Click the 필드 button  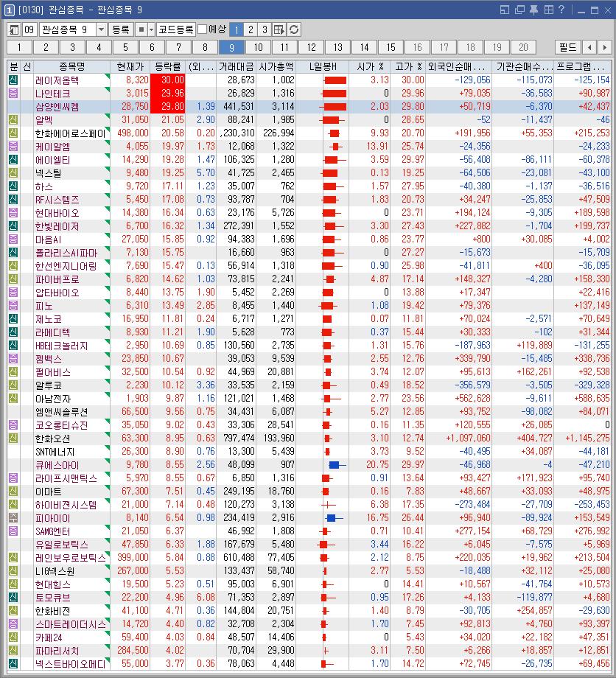pyautogui.click(x=567, y=47)
